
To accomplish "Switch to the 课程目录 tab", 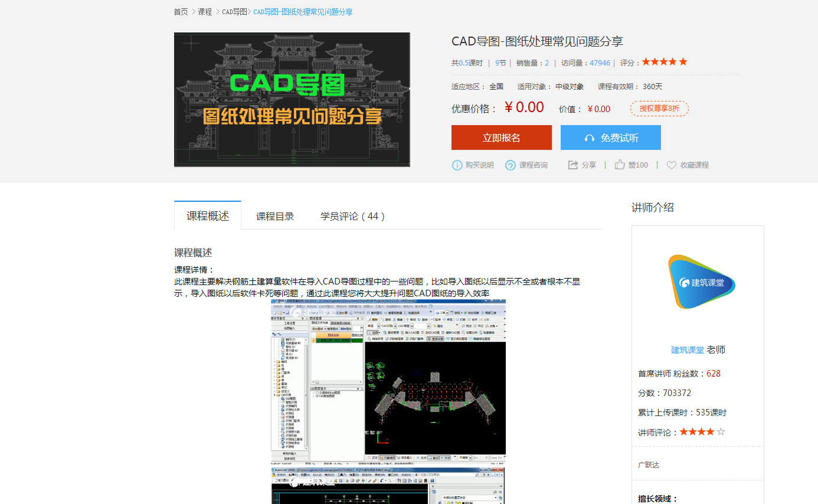I will pyautogui.click(x=275, y=216).
